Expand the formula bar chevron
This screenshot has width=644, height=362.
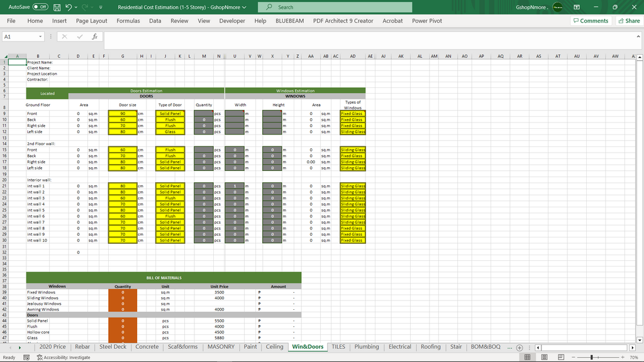pyautogui.click(x=638, y=36)
